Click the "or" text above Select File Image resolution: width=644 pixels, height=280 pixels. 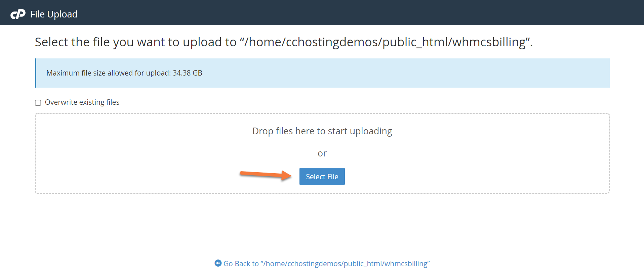tap(322, 153)
